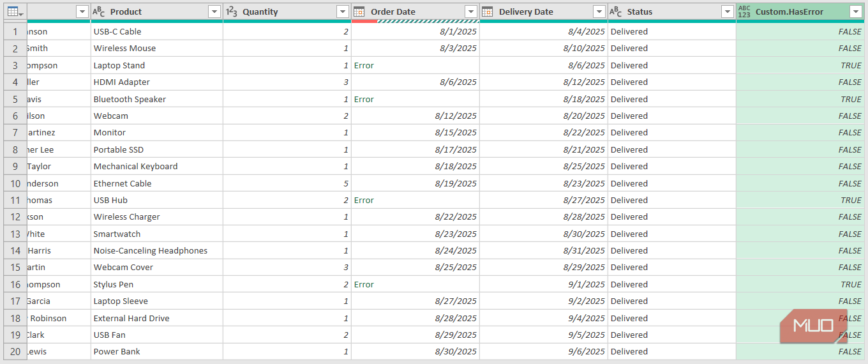Click the date type icon for Delivery Date
Screen dimensions: 868x364
click(488, 11)
